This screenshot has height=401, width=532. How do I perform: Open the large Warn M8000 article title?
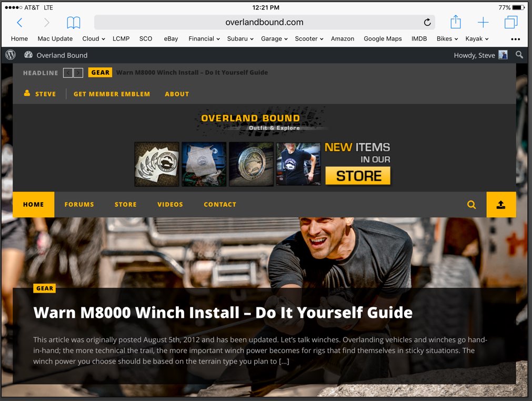223,313
